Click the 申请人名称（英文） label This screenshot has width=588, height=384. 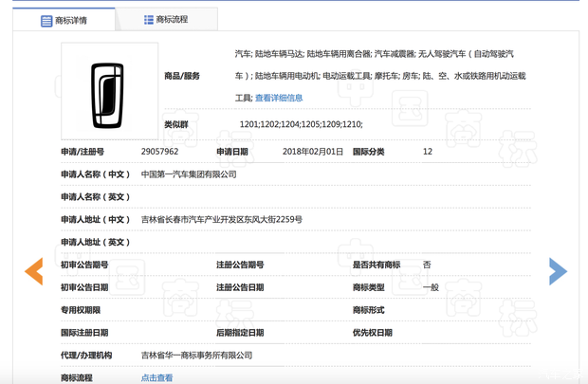point(96,197)
